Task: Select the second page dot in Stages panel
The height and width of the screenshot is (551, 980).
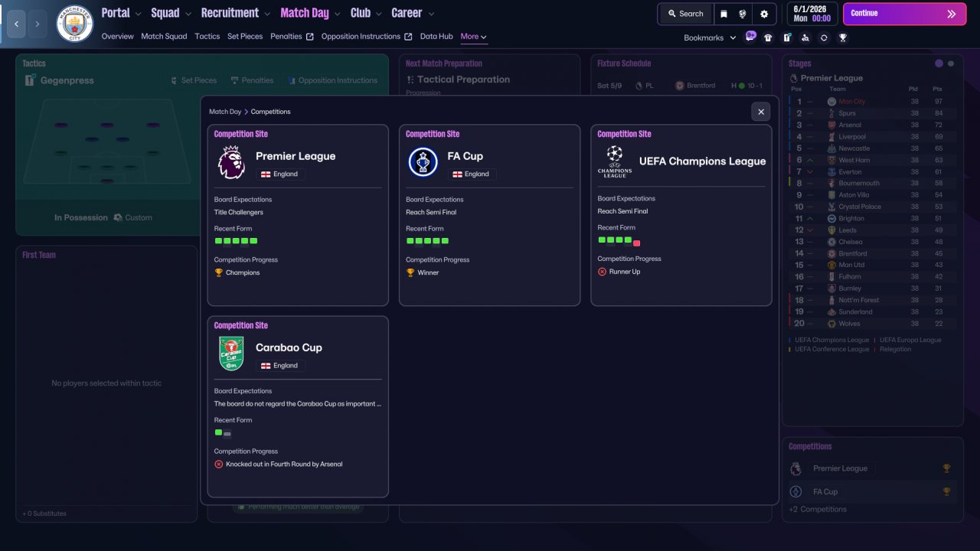Action: 951,64
